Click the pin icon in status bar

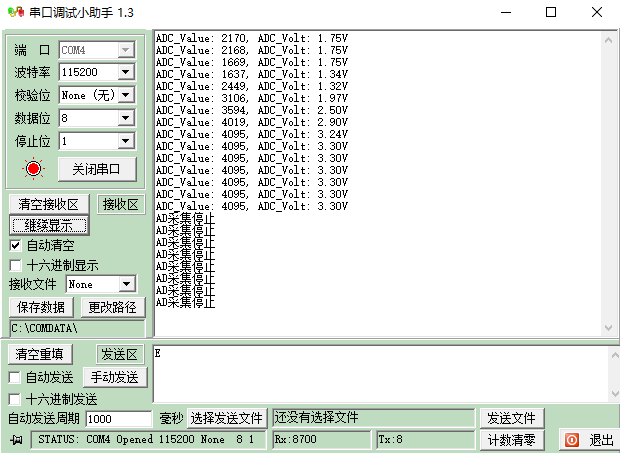click(x=17, y=440)
